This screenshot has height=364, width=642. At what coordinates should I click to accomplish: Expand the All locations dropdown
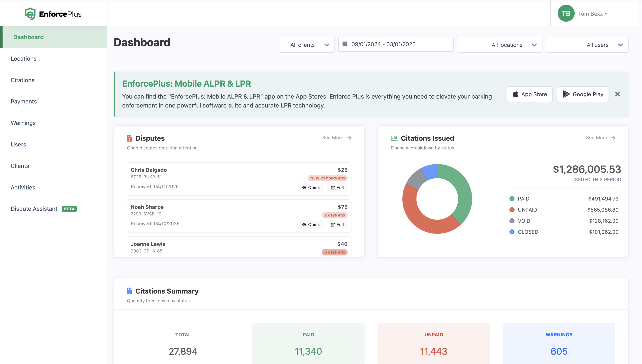pos(499,45)
